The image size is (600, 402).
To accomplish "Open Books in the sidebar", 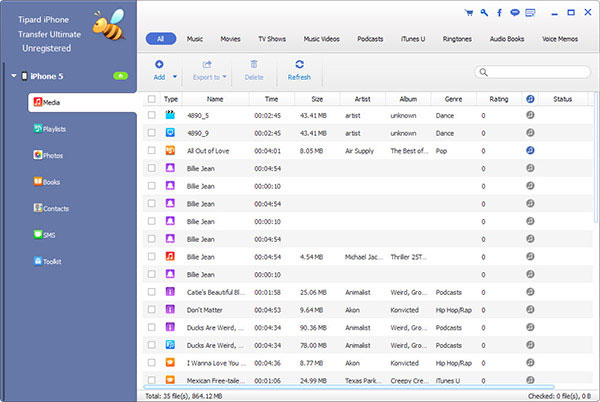I will [47, 182].
